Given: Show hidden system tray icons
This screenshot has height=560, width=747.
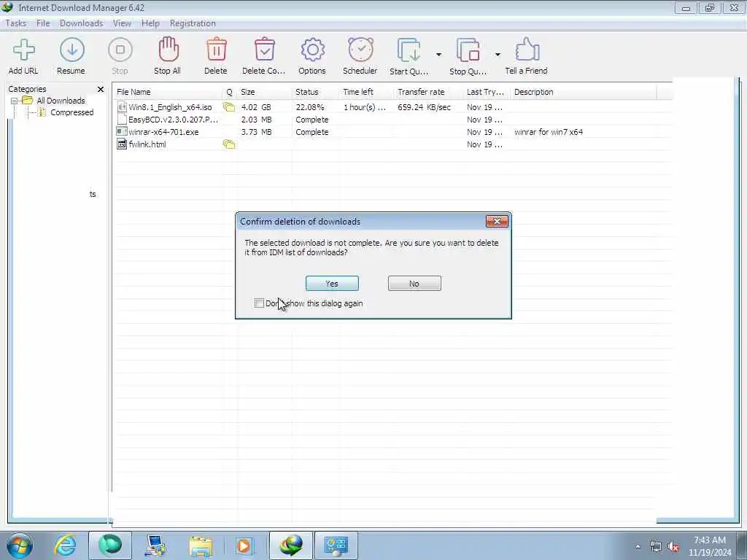Looking at the screenshot, I should pyautogui.click(x=638, y=547).
